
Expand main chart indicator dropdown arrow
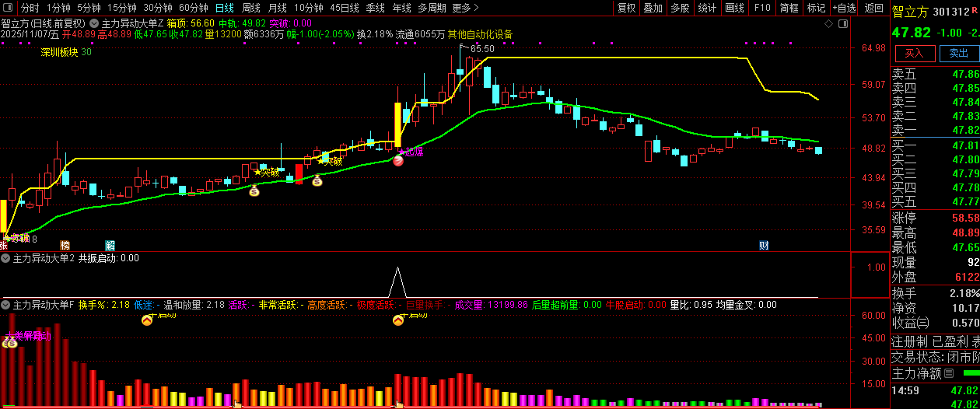pos(94,23)
